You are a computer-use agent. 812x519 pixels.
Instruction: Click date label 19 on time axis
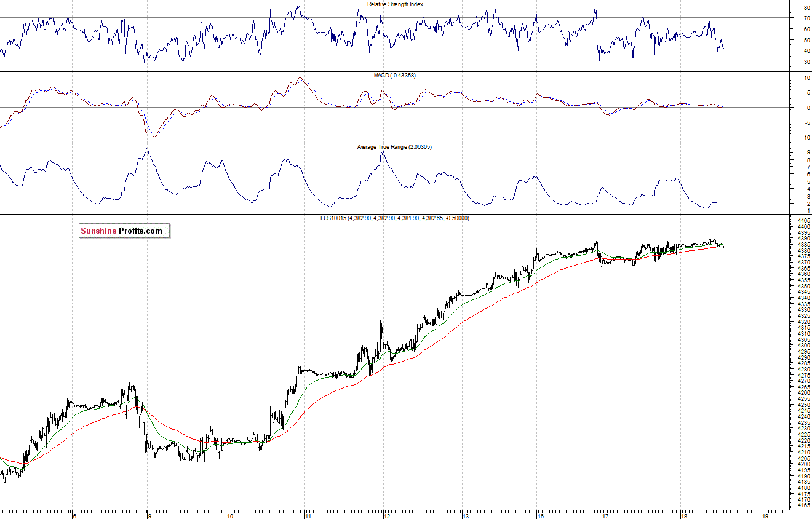tap(765, 516)
